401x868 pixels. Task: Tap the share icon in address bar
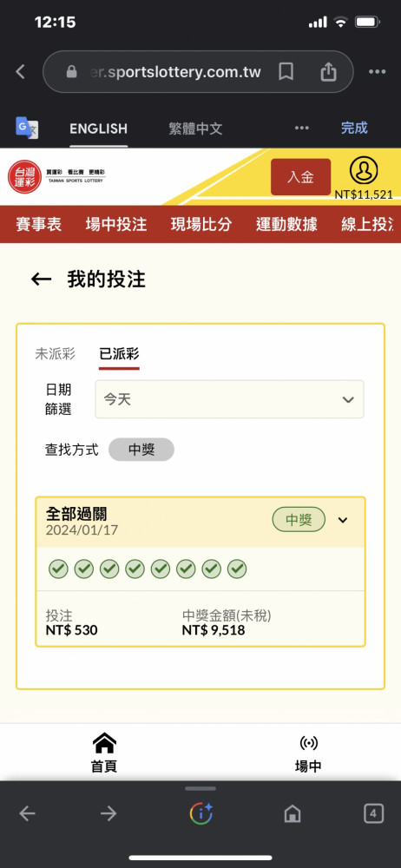[328, 71]
